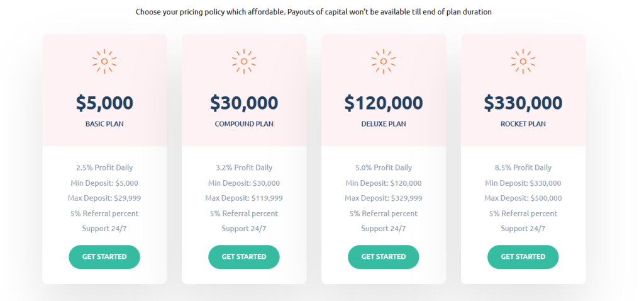Choose Get Started under Deluxe Plan

click(384, 257)
